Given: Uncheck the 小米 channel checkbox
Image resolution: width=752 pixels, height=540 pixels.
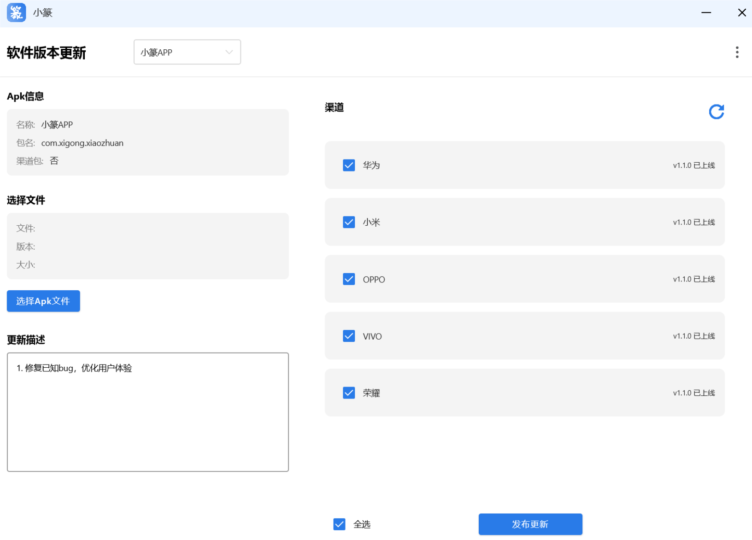Looking at the screenshot, I should pyautogui.click(x=349, y=222).
